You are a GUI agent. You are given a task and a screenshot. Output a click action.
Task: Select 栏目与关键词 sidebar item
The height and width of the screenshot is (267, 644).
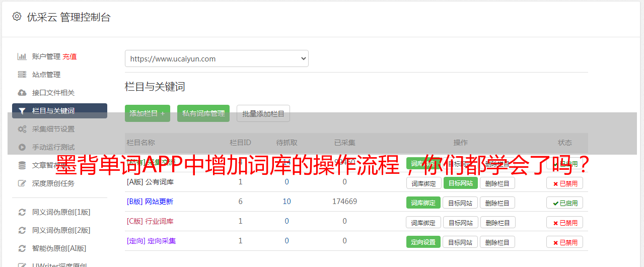(x=59, y=111)
